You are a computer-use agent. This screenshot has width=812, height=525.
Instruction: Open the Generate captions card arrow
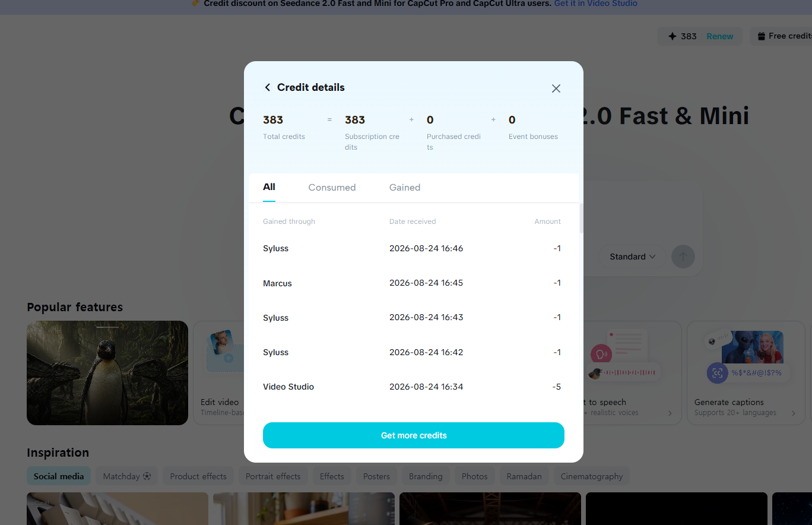(x=794, y=413)
